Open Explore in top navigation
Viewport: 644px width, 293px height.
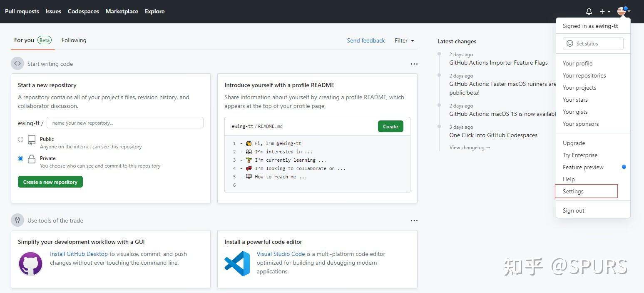(x=155, y=11)
